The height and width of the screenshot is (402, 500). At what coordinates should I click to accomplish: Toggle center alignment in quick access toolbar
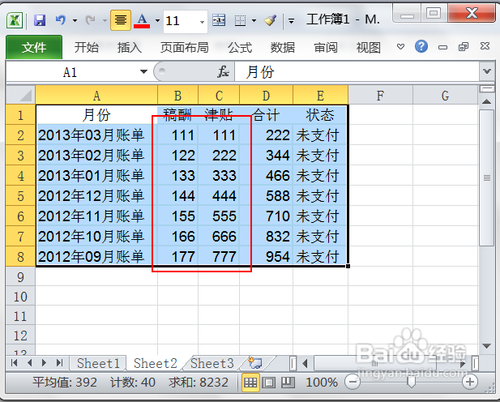[120, 20]
